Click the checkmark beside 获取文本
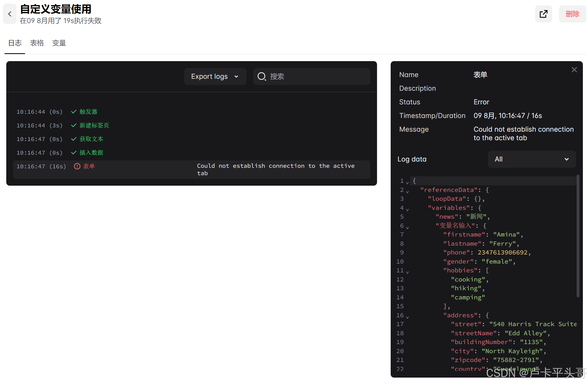588x383 pixels. point(74,139)
